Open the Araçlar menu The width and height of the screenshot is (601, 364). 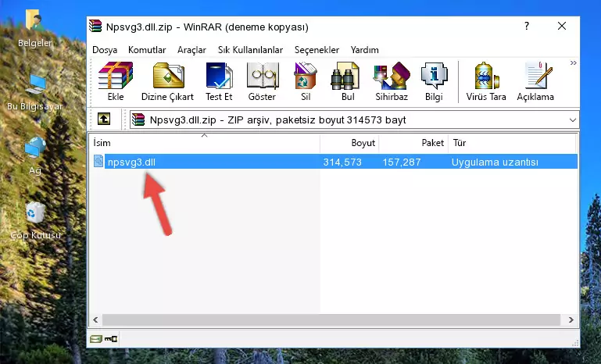tap(191, 50)
